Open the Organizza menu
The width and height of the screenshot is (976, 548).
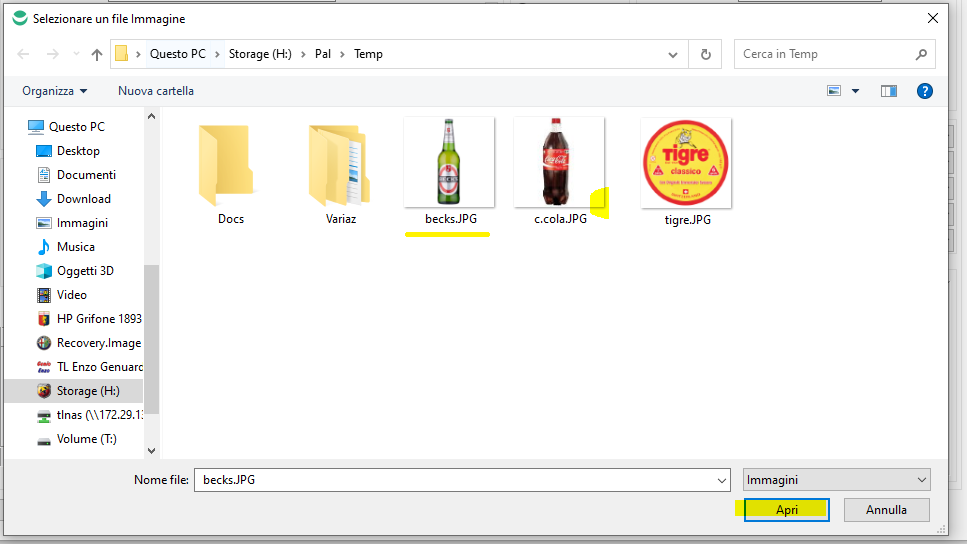[x=55, y=91]
